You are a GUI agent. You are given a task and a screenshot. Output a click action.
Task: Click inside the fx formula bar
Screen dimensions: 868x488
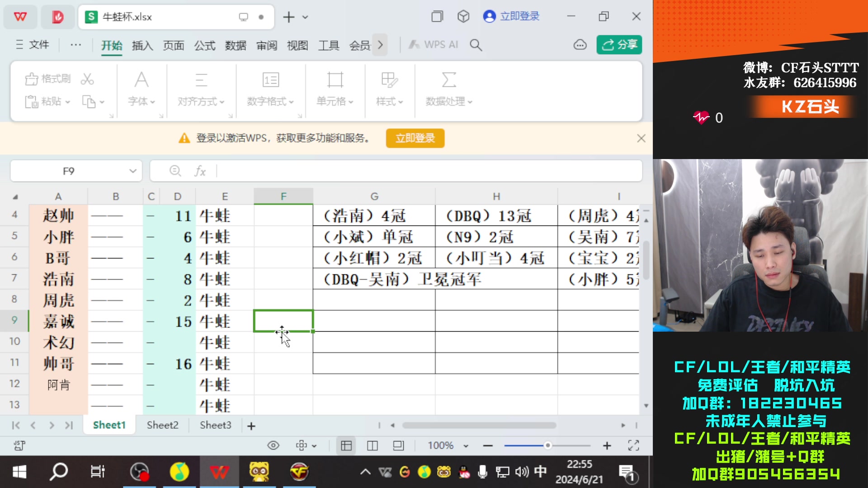(x=316, y=171)
